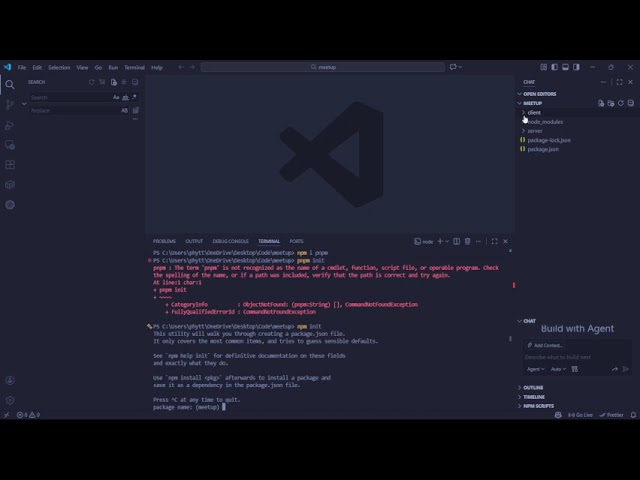Click Replace All icon
The image size is (640, 480).
(136, 110)
